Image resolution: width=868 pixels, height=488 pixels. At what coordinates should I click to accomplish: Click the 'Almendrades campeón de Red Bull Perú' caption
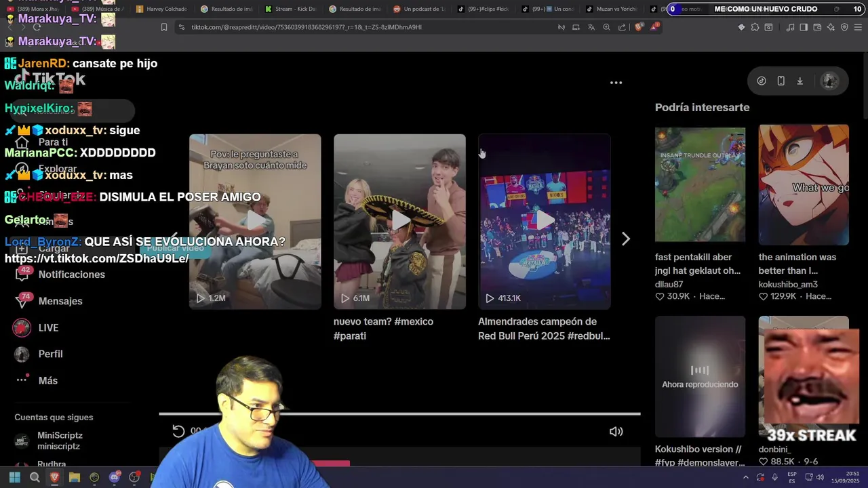tap(544, 329)
